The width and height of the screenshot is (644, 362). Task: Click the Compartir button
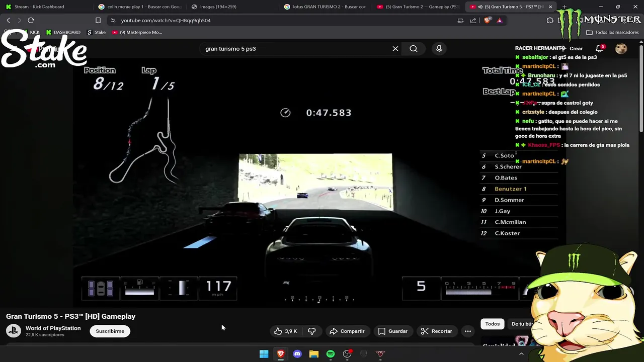(347, 331)
